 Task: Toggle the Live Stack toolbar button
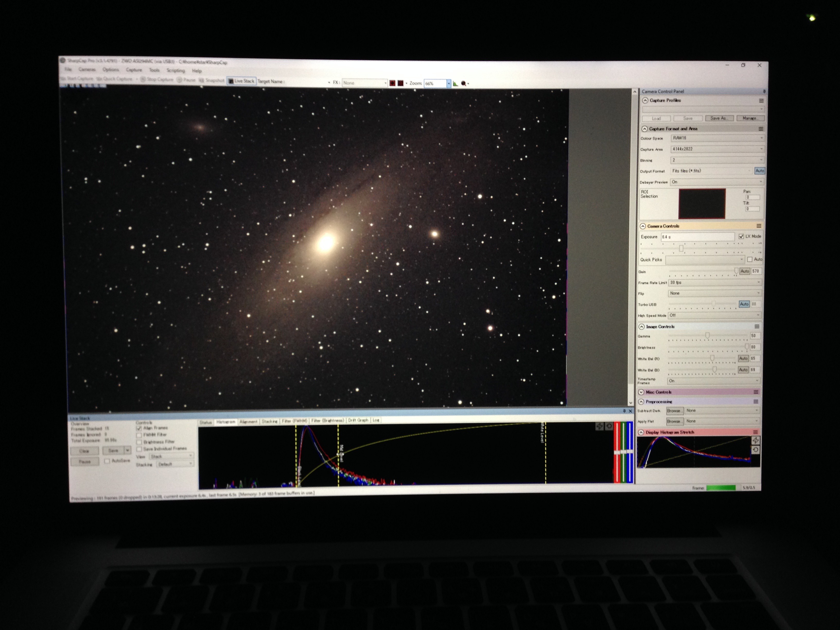coord(241,81)
